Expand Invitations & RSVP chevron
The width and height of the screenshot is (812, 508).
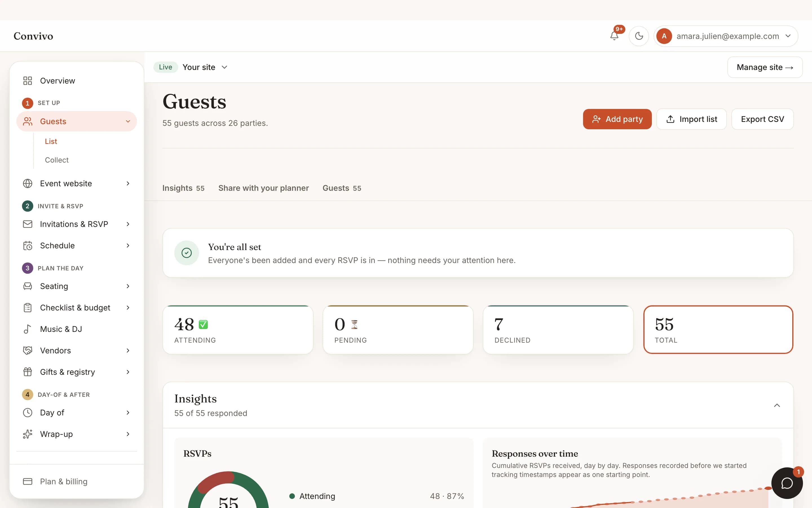128,224
